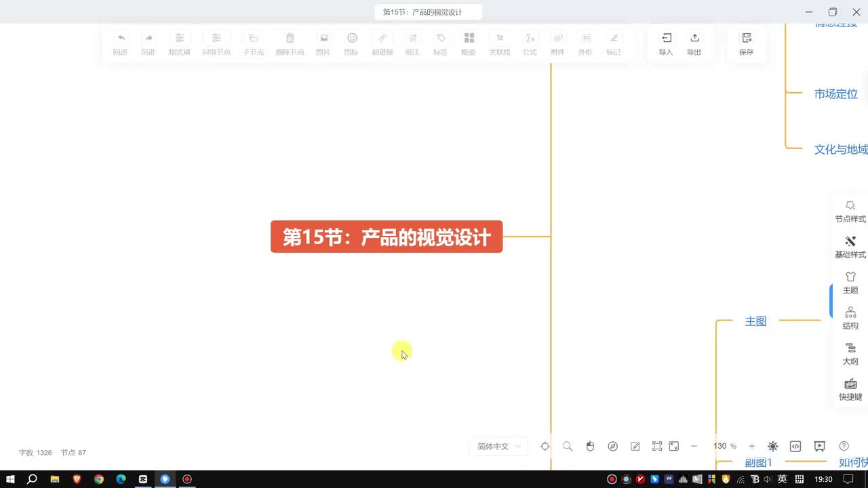Screen dimensions: 868x488
Task: Toggle the sun dark-mode icon
Action: pyautogui.click(x=773, y=446)
